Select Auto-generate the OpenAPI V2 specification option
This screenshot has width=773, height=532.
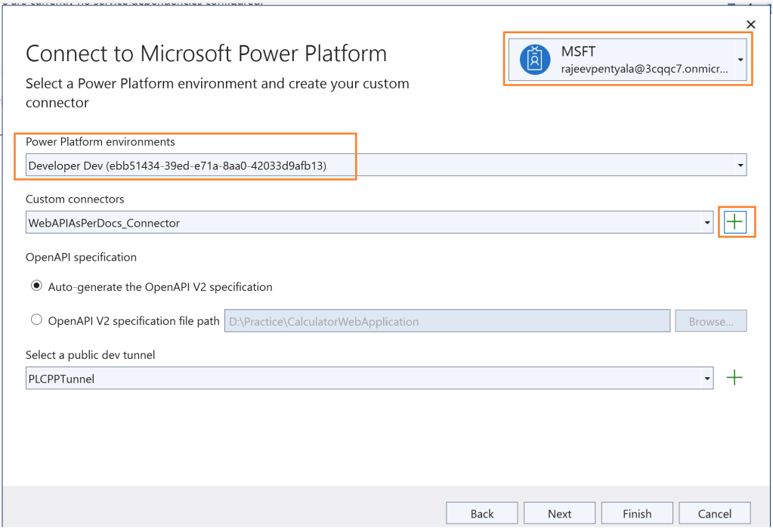point(36,286)
